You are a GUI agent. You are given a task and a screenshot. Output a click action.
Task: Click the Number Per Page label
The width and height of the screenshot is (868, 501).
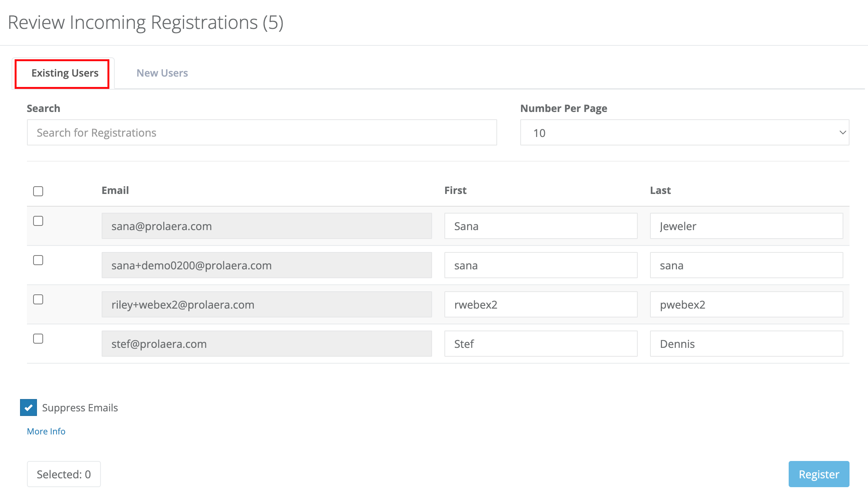[564, 109]
